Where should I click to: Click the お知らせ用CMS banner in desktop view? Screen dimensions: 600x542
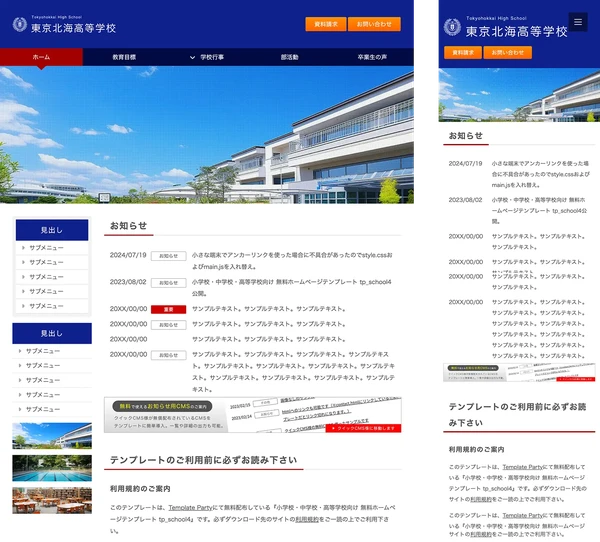click(x=253, y=415)
